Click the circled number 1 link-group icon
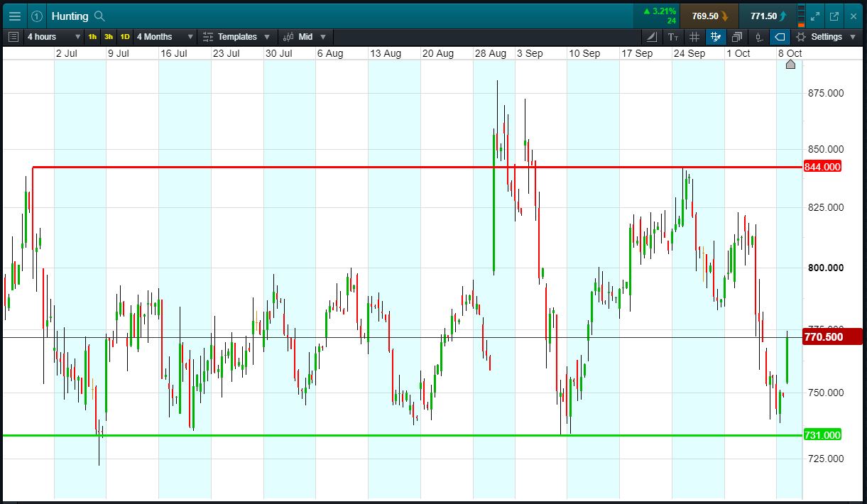This screenshot has width=867, height=504. coord(37,16)
